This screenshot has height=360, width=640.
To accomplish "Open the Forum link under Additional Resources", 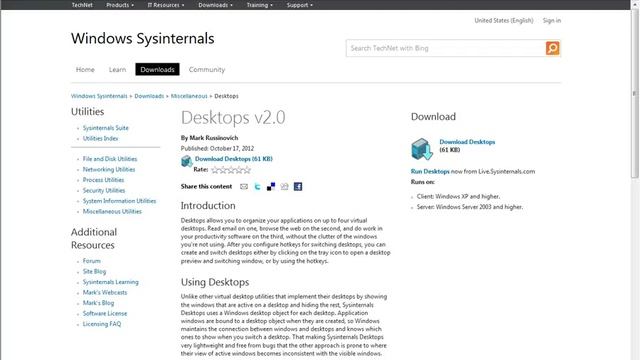I will point(91,261).
